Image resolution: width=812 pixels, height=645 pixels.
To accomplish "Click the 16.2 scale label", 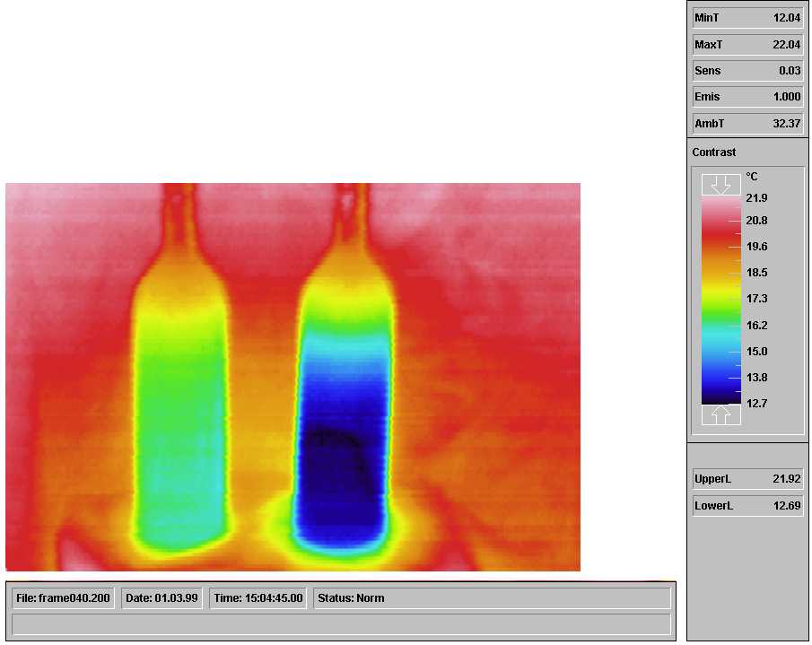I will click(x=756, y=325).
